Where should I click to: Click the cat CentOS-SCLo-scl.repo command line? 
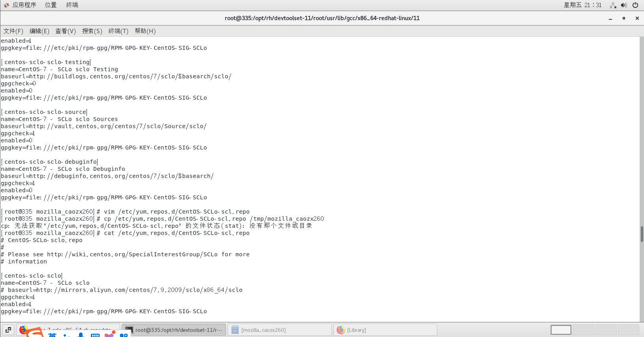pyautogui.click(x=125, y=233)
